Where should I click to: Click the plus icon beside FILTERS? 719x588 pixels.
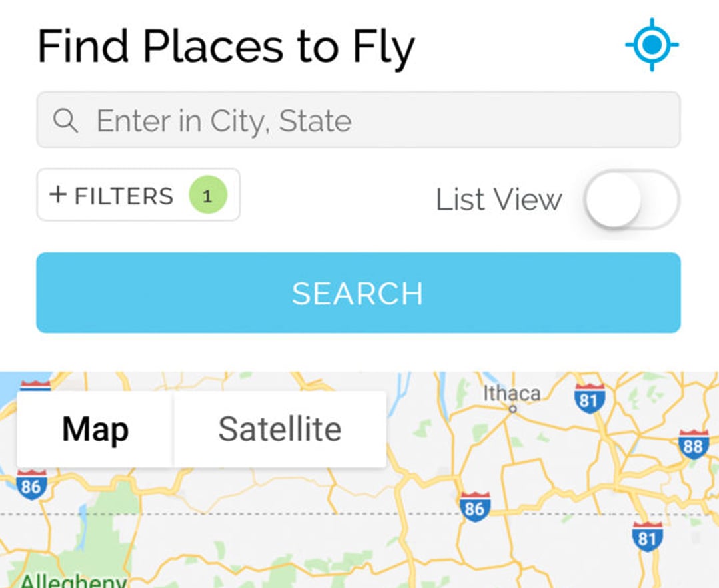pos(58,194)
